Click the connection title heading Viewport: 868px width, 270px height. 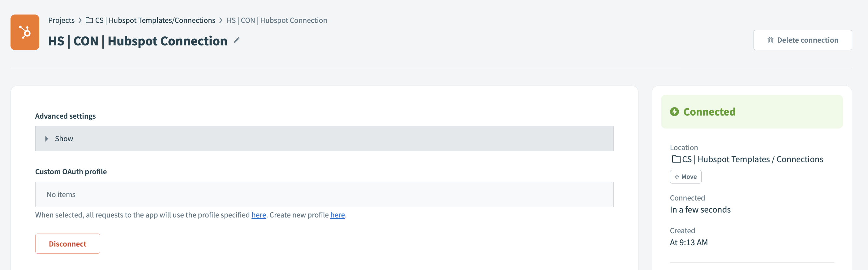(137, 41)
